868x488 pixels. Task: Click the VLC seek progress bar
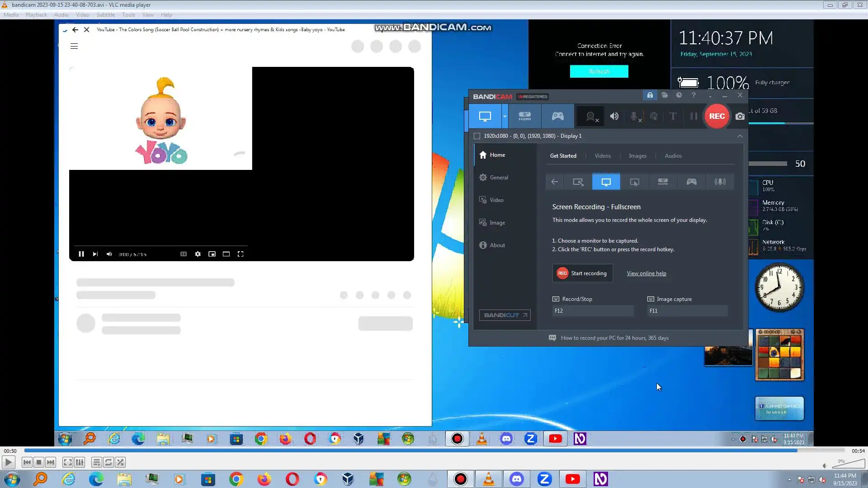(x=434, y=450)
